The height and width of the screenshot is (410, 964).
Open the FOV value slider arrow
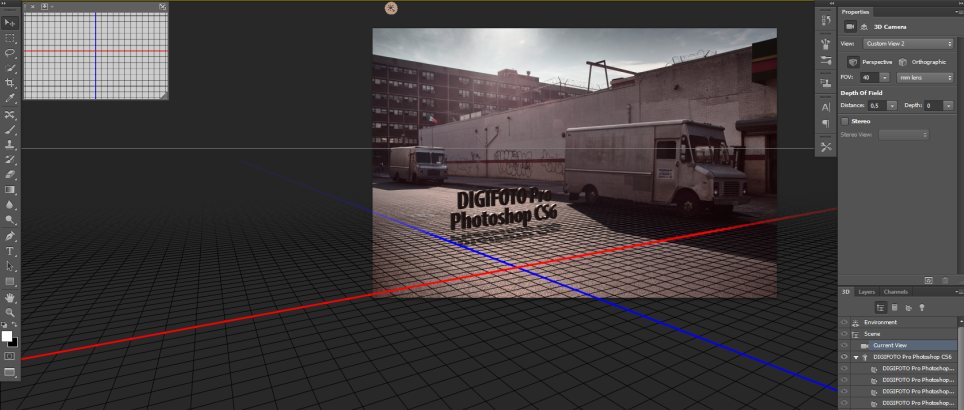click(x=884, y=78)
